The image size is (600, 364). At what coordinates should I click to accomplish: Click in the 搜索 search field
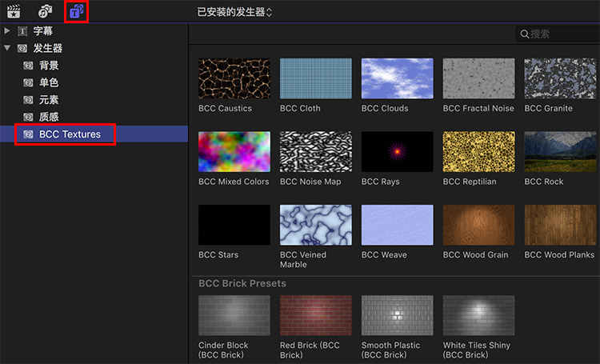[558, 34]
